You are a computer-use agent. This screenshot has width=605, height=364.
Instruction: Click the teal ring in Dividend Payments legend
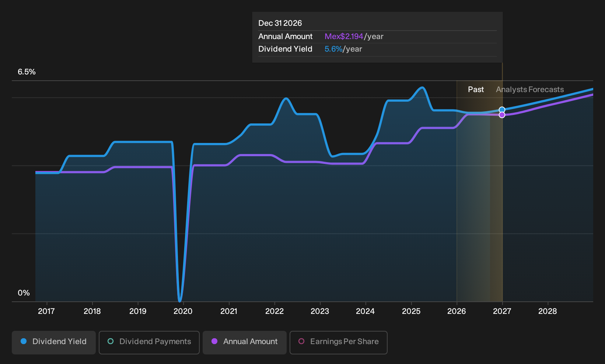point(111,341)
